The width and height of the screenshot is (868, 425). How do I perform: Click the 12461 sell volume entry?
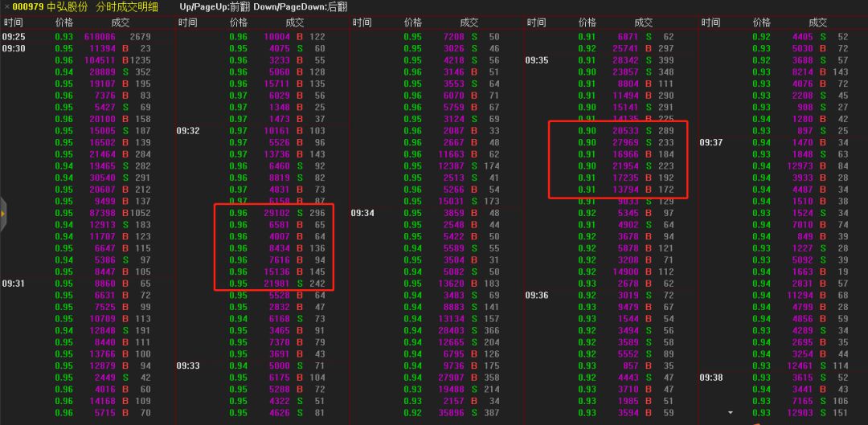[x=800, y=366]
